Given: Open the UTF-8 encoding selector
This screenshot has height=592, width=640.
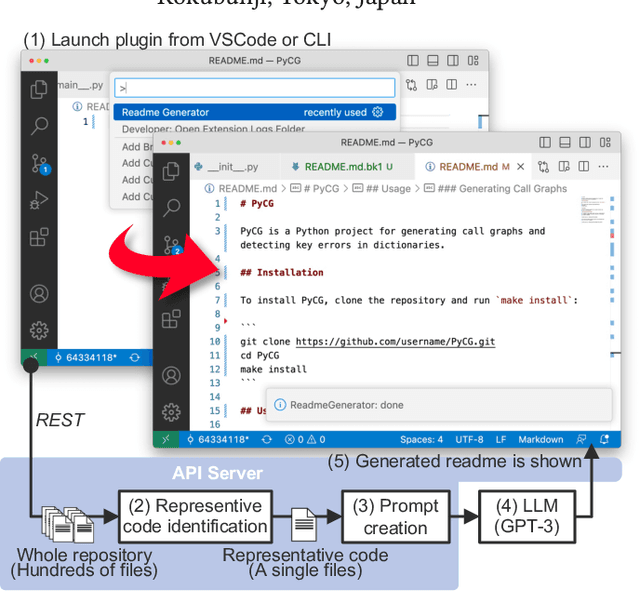Looking at the screenshot, I should 467,439.
